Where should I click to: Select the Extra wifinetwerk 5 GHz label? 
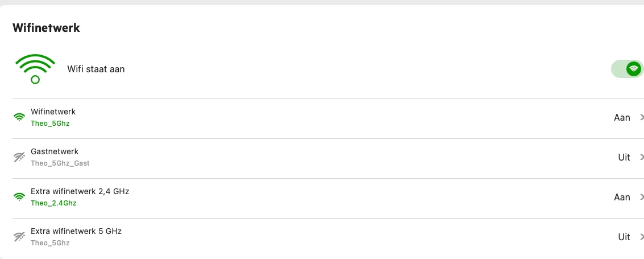(76, 232)
